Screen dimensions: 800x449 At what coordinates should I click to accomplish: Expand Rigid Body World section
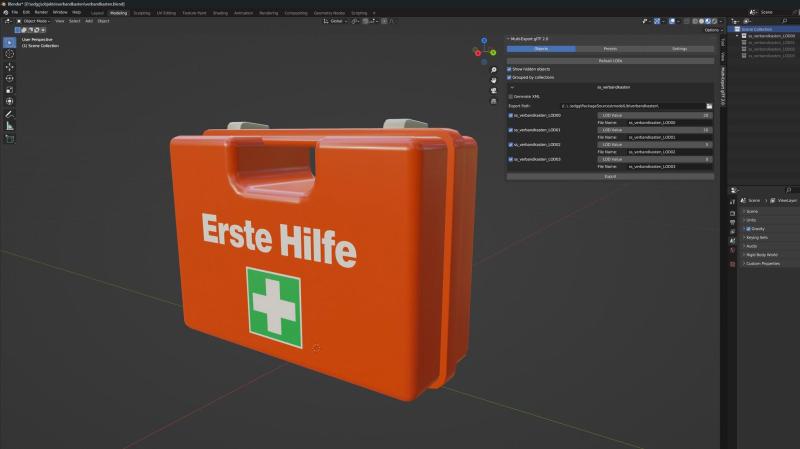pyautogui.click(x=761, y=255)
